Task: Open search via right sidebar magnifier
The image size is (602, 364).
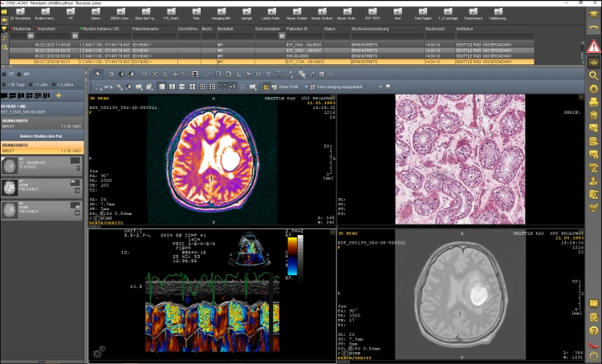Action: coord(593,75)
